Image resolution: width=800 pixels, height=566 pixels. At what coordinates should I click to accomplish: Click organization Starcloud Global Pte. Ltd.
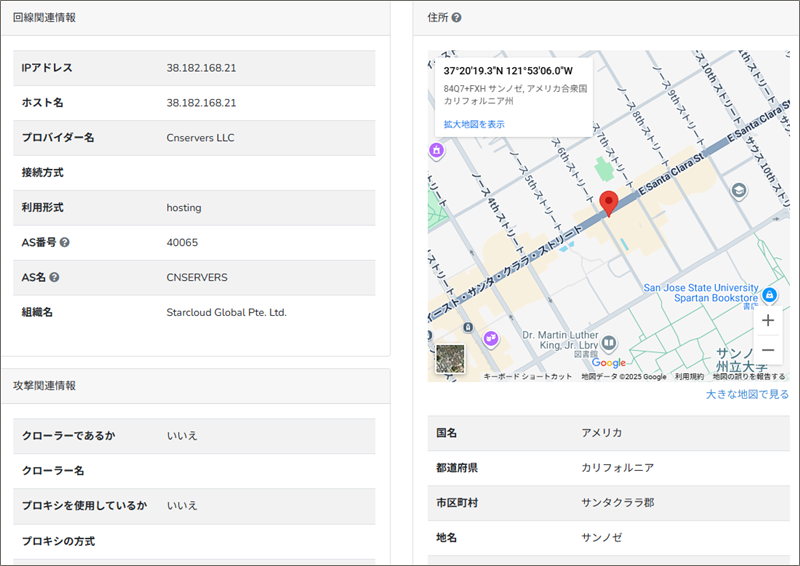pyautogui.click(x=227, y=312)
